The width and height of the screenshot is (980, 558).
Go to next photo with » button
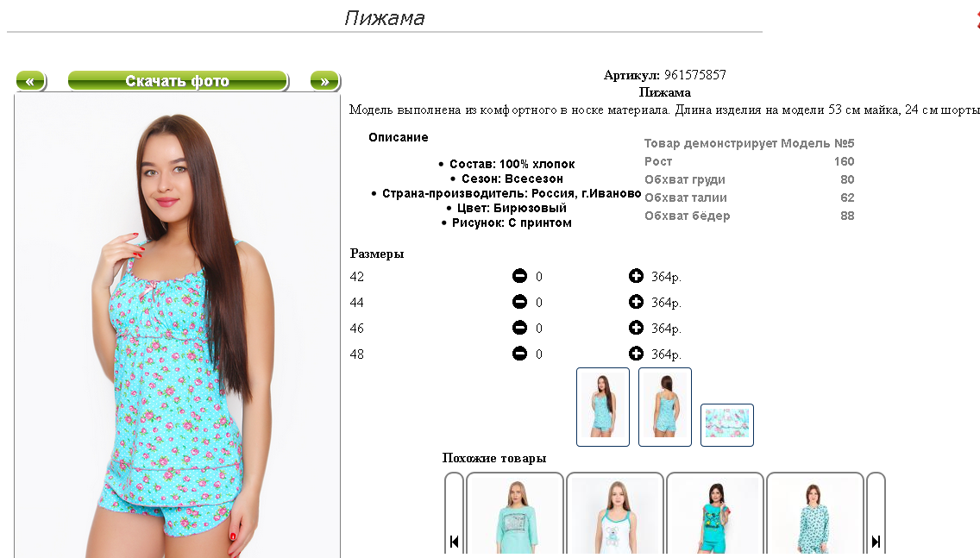coord(324,80)
